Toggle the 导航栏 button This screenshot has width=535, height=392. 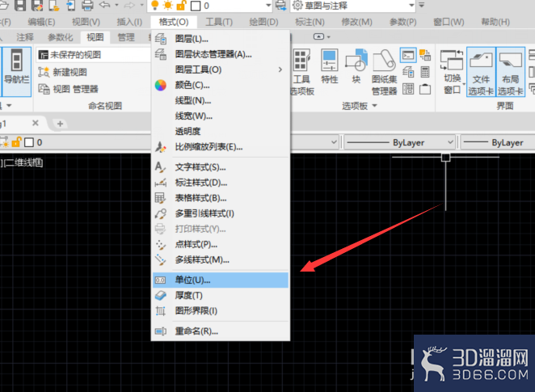click(x=17, y=72)
